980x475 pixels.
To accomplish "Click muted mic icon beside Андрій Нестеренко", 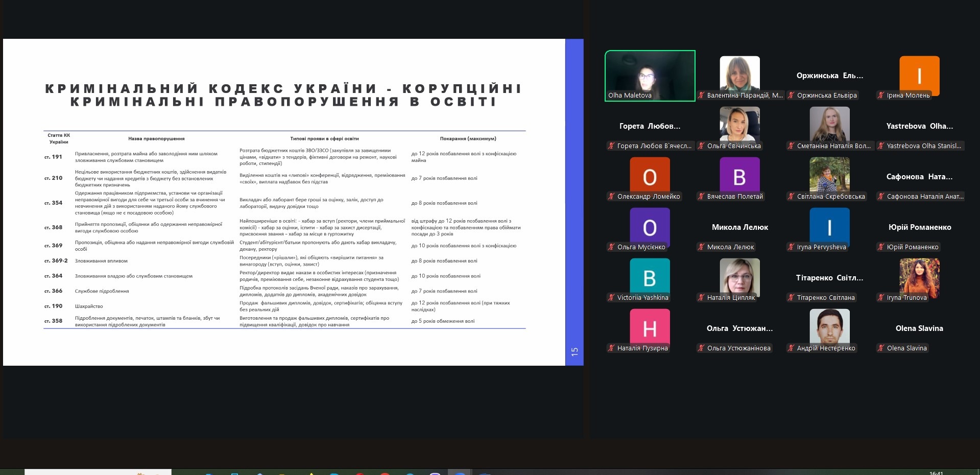I will point(791,348).
